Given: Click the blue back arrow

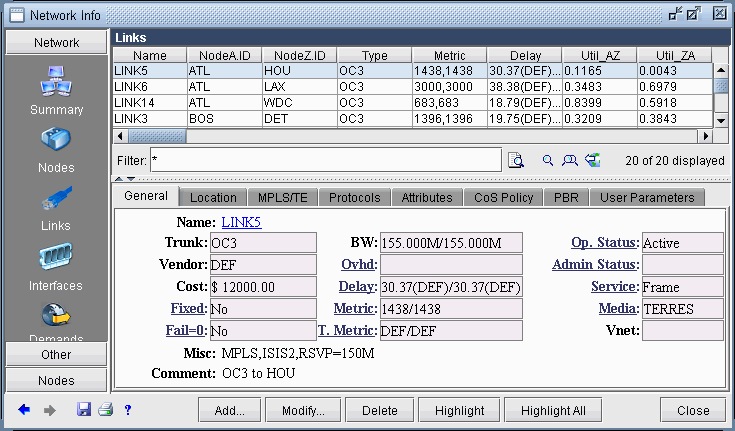Looking at the screenshot, I should click(x=23, y=410).
